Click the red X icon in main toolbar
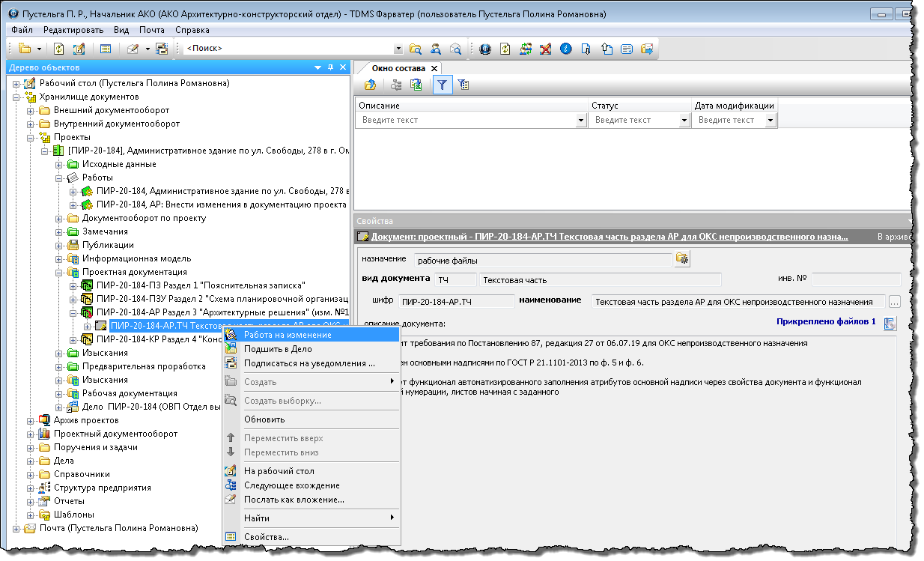The width and height of the screenshot is (924, 561). (x=546, y=49)
